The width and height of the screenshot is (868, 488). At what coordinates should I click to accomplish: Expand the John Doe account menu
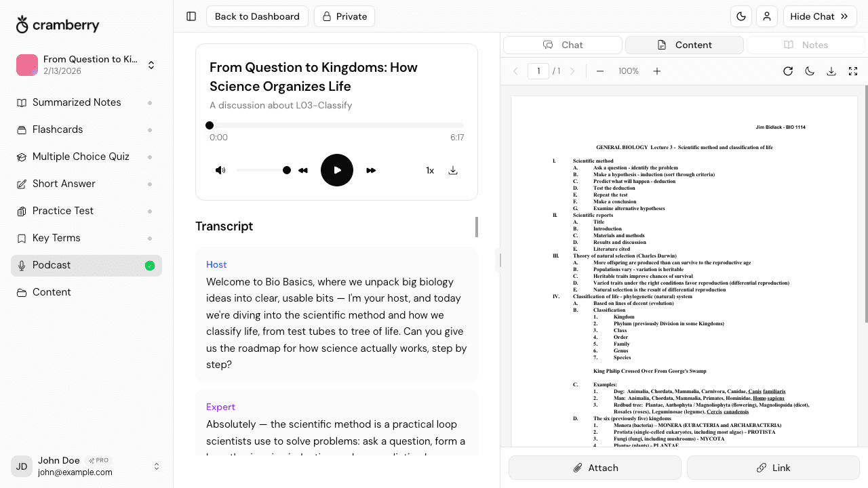pos(157,466)
